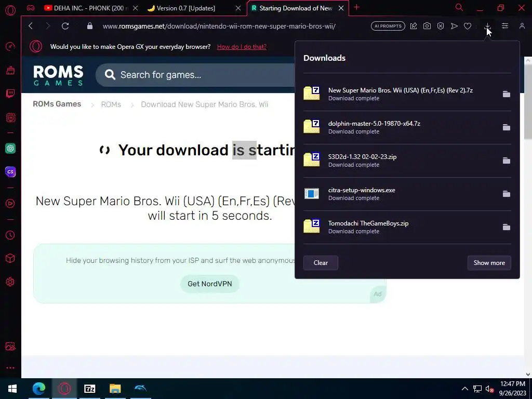This screenshot has height=399, width=532.
Task: Click the address bar URL
Action: pyautogui.click(x=219, y=26)
